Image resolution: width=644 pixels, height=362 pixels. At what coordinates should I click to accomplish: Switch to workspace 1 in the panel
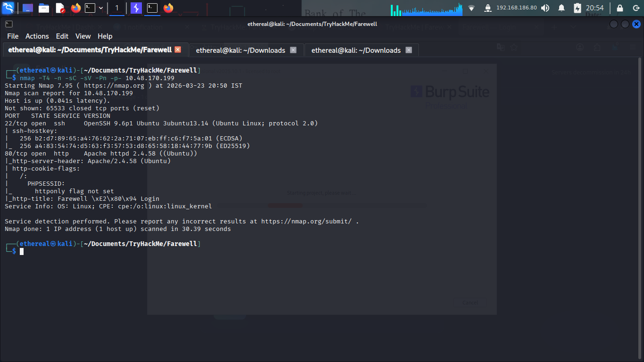click(117, 8)
